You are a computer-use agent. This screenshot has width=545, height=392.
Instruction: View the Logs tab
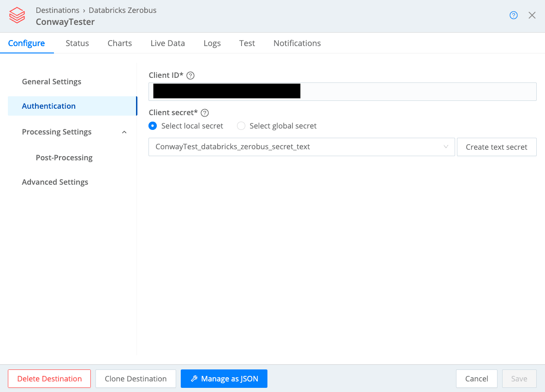click(212, 43)
